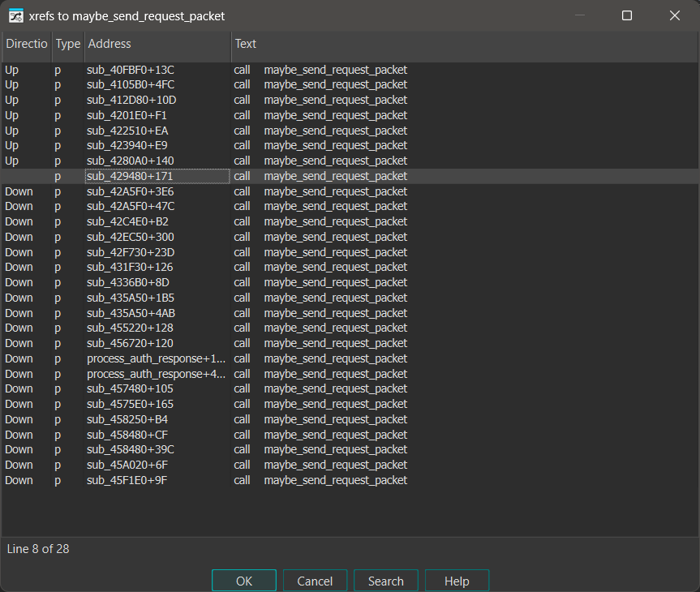Open Search from the dialog buttons
This screenshot has height=592, width=700.
coord(385,581)
